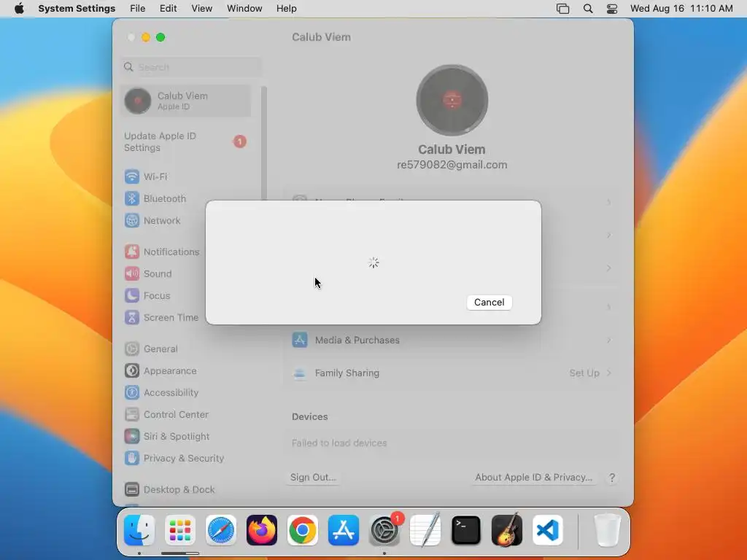Click the sidebar scrollbar

click(x=264, y=143)
